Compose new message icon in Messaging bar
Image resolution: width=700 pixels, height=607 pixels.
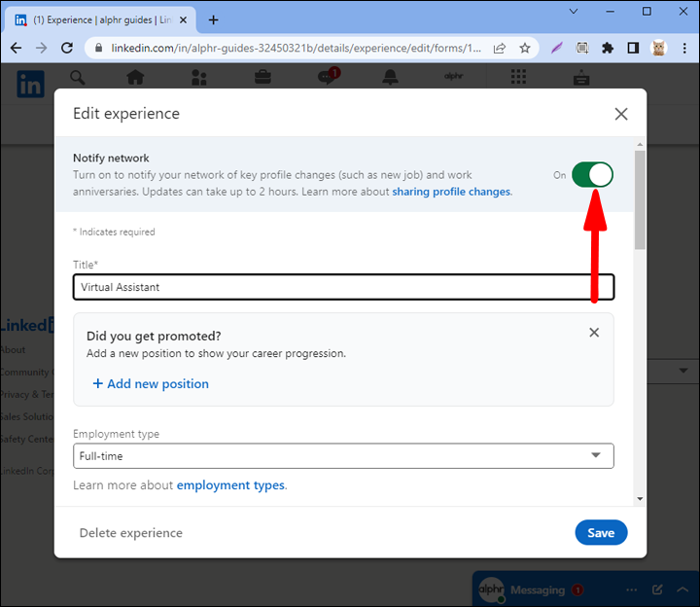pyautogui.click(x=657, y=589)
